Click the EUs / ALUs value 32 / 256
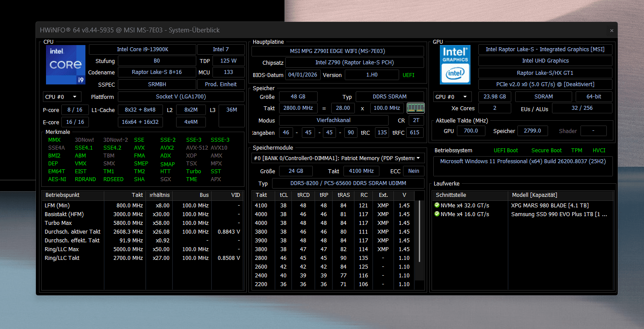This screenshot has height=329, width=644. click(x=582, y=108)
